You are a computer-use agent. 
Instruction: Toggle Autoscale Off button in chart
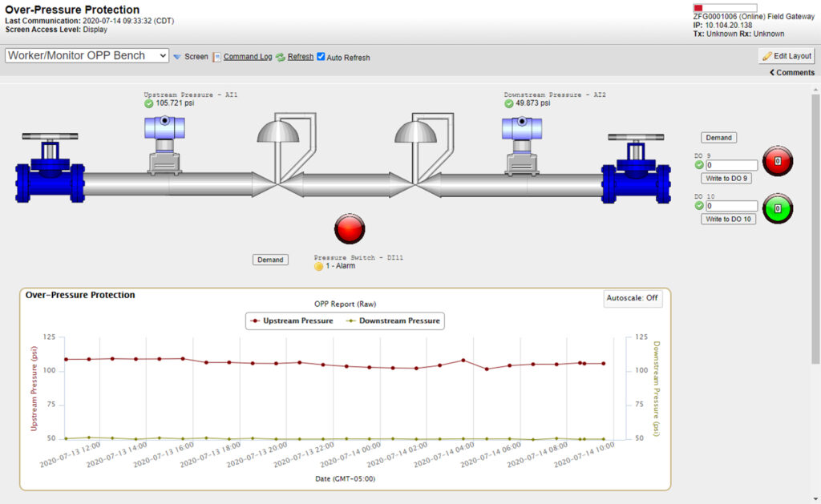pyautogui.click(x=633, y=298)
